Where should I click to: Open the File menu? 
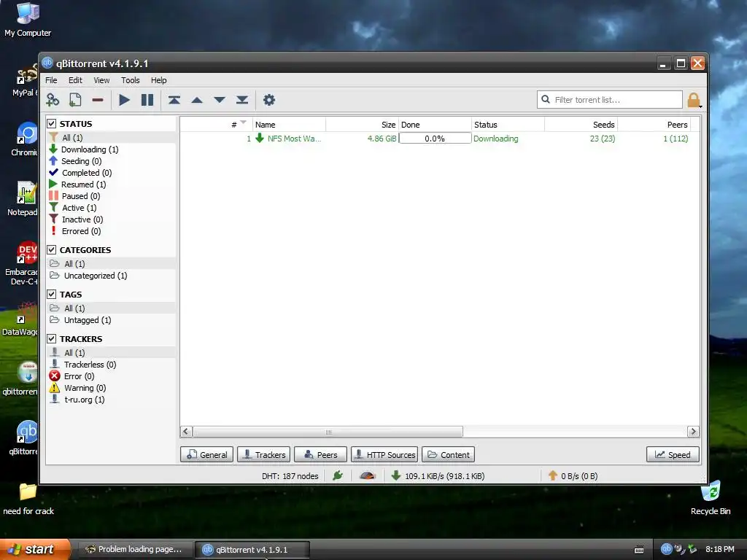[51, 80]
